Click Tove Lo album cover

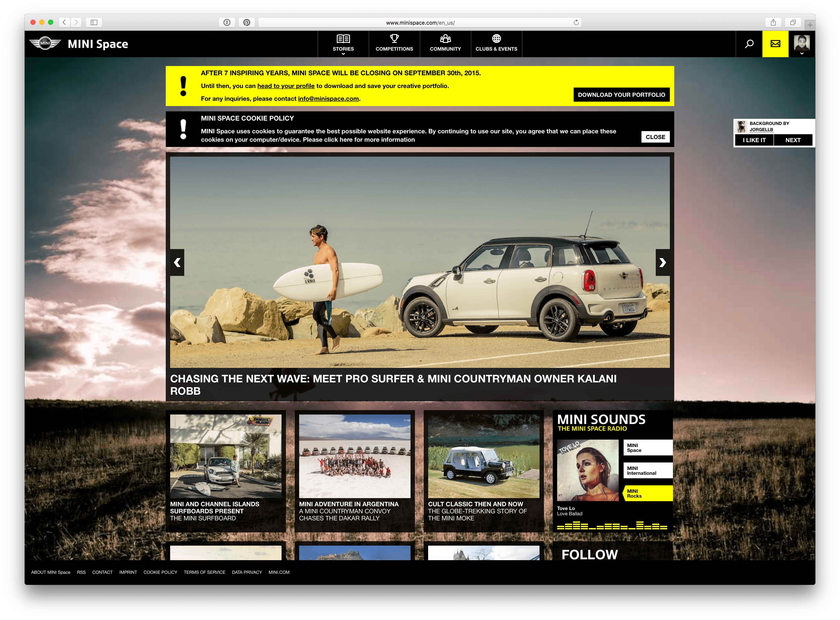pyautogui.click(x=588, y=470)
